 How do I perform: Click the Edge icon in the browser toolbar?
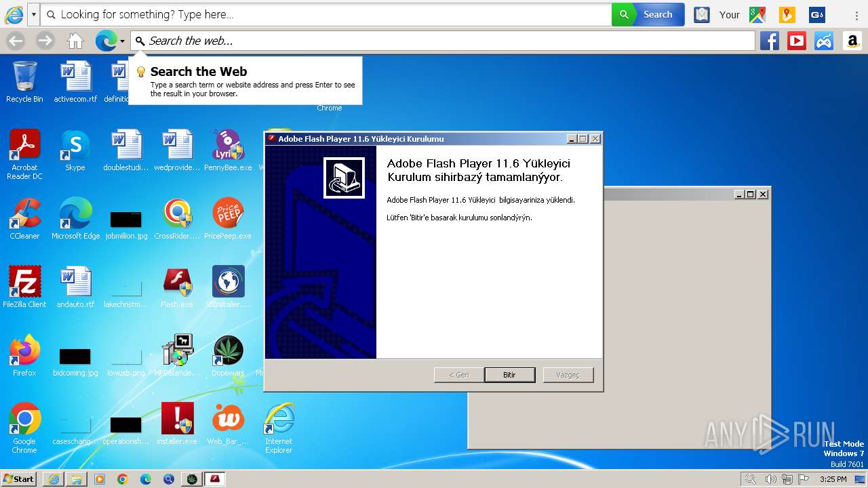tap(106, 41)
